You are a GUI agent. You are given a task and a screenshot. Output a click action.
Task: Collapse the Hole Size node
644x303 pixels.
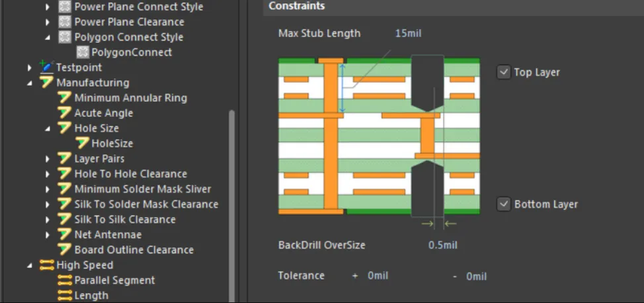click(x=48, y=128)
